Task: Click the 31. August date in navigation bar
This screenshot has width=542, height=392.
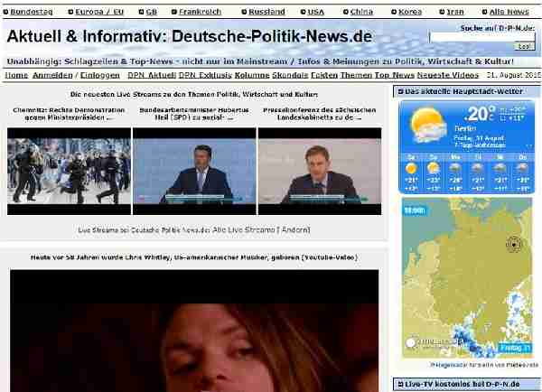Action: (x=514, y=75)
